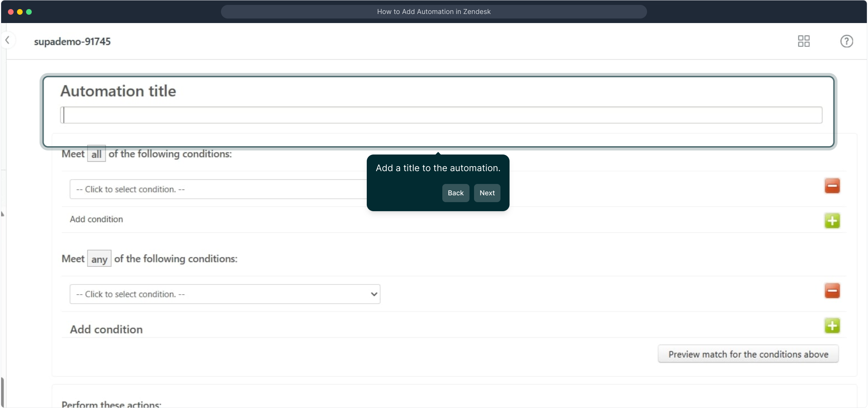Click the 'any' selector box
Screen dimensions: 868x408
coord(99,259)
